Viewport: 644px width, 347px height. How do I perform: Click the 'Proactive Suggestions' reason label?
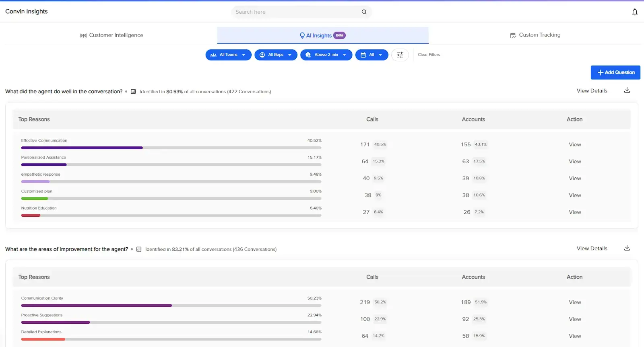(x=42, y=315)
